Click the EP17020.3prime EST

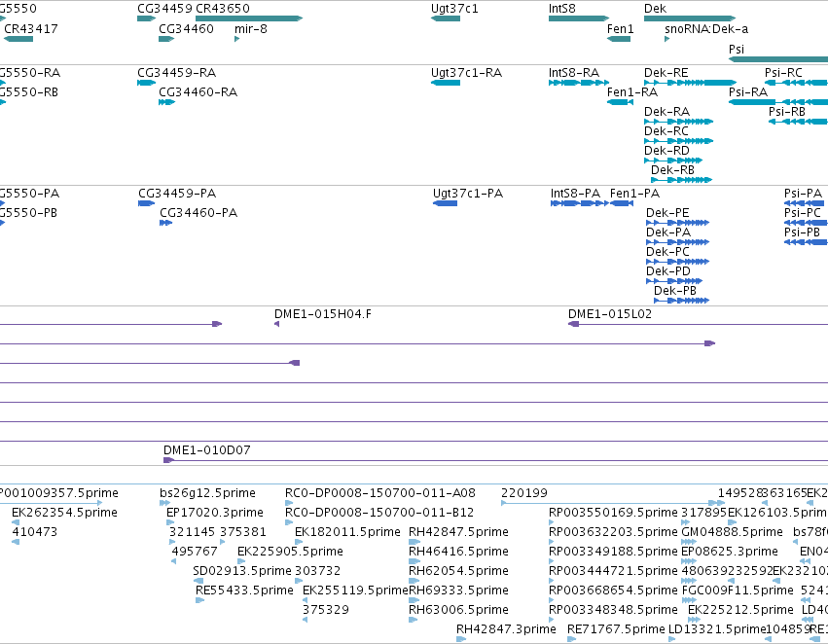[x=170, y=522]
